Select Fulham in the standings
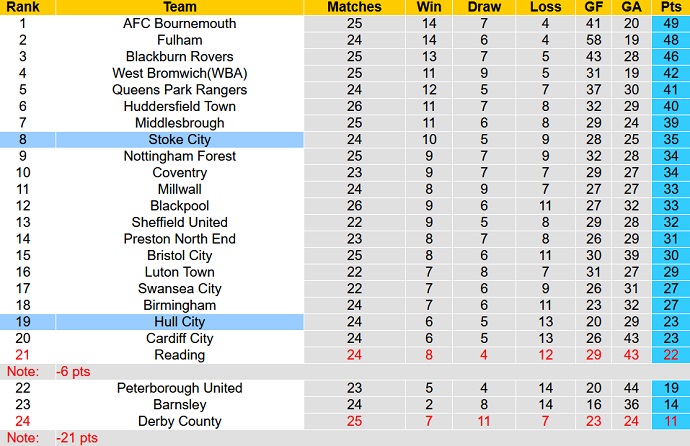690x446 pixels. [180, 40]
